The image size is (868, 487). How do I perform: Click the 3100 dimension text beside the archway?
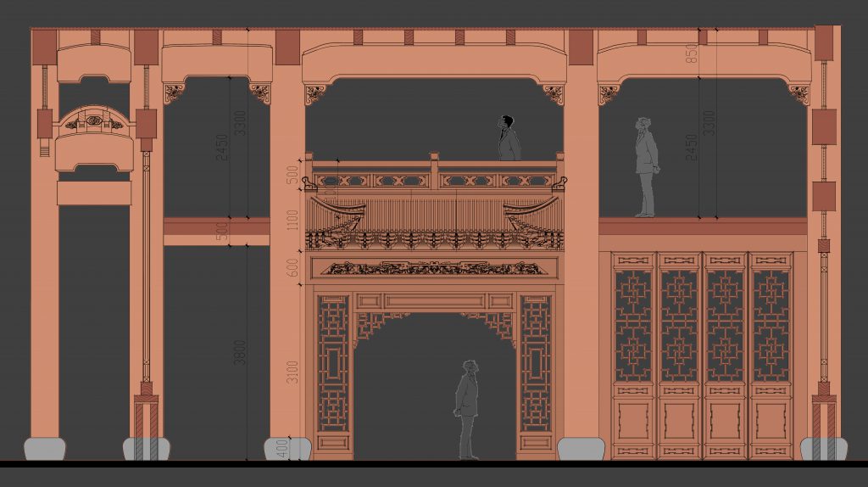[292, 371]
